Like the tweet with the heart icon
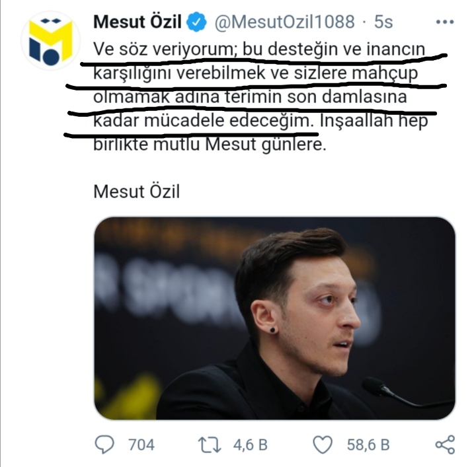The image size is (476, 467). coord(323,445)
